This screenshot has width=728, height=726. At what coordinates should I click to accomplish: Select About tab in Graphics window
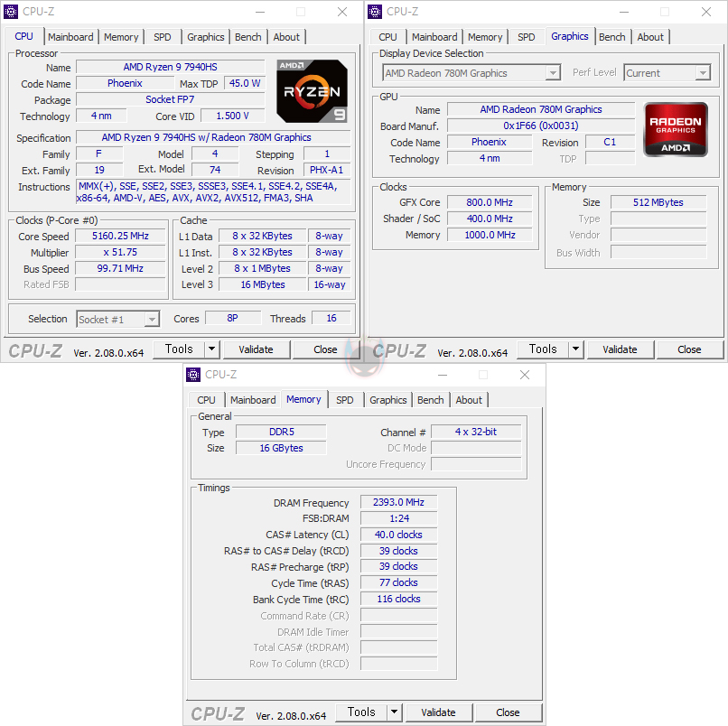[x=650, y=37]
